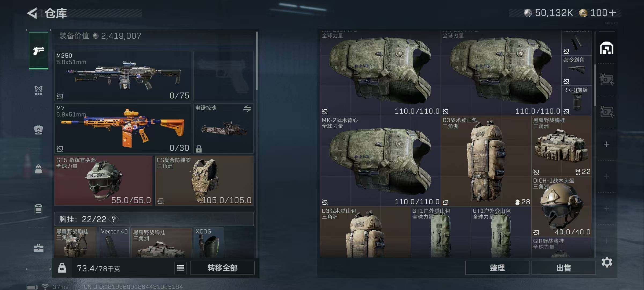
Task: Click the weight lock KG icon
Action: (62, 268)
